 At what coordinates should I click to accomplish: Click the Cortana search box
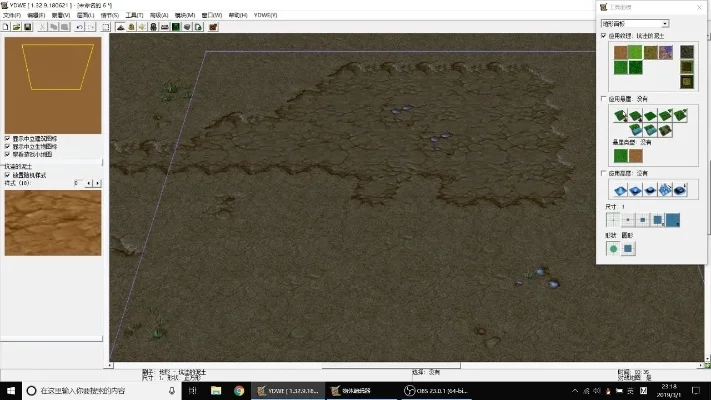coord(102,390)
